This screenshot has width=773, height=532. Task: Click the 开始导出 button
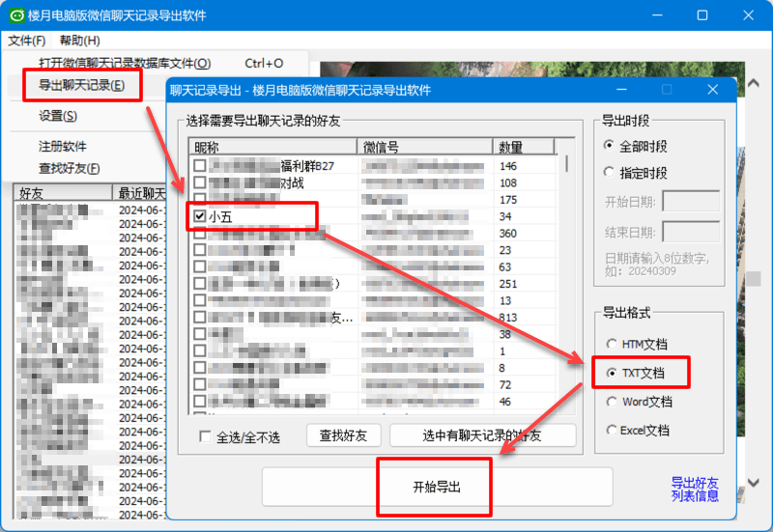coord(437,487)
